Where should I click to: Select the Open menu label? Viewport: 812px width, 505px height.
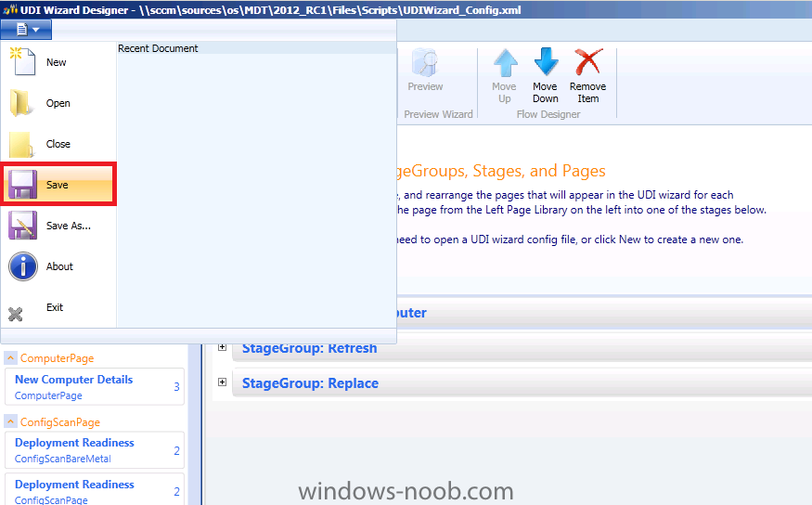coord(58,103)
